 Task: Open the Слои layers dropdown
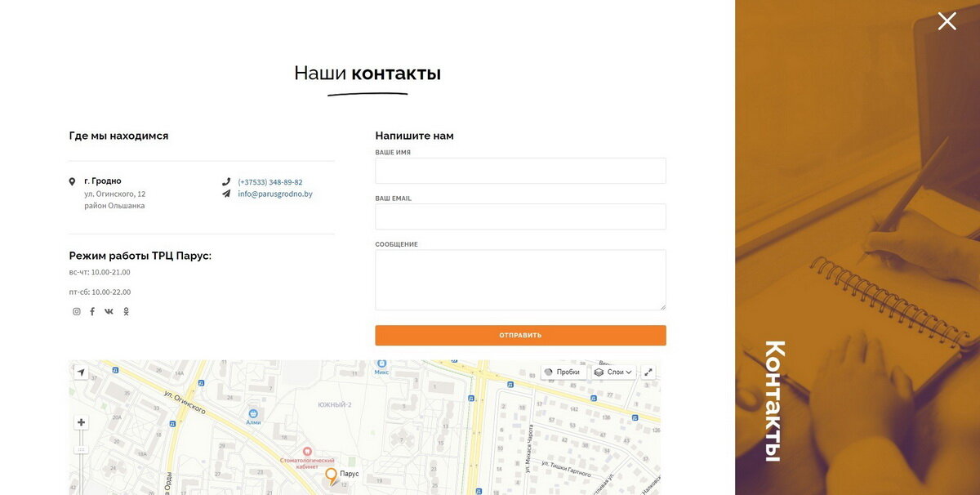pos(613,372)
